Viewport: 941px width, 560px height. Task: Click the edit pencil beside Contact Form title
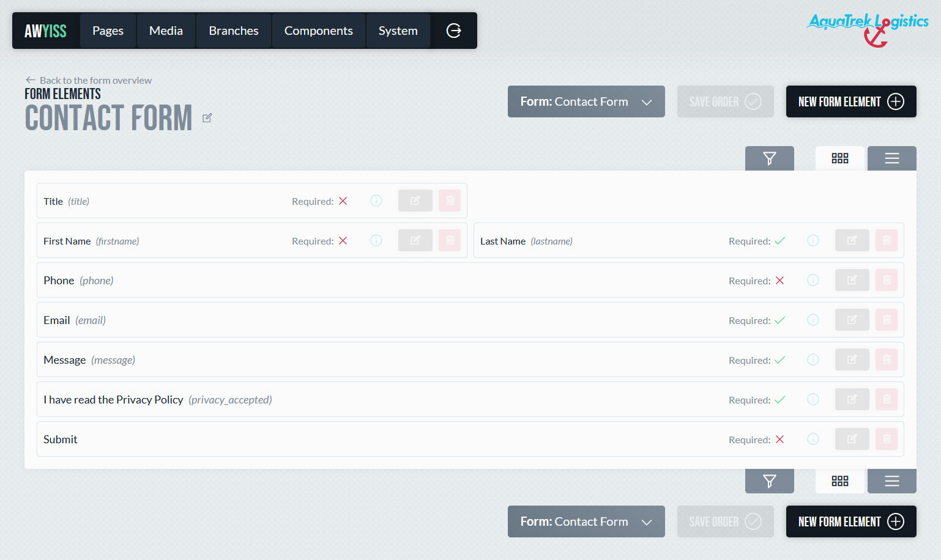coord(207,118)
